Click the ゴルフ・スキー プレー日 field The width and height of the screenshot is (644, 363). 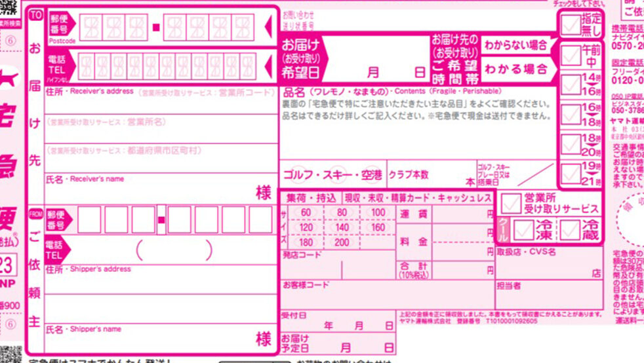click(x=516, y=175)
